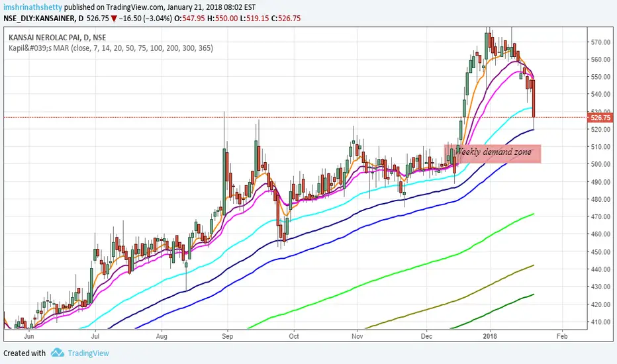Screen dimensions: 617x364
Task: Click the 490.00 price axis label
Action: (600, 182)
